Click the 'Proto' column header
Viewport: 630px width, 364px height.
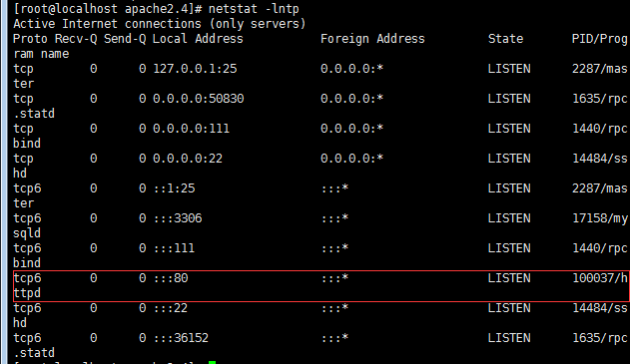[x=30, y=39]
